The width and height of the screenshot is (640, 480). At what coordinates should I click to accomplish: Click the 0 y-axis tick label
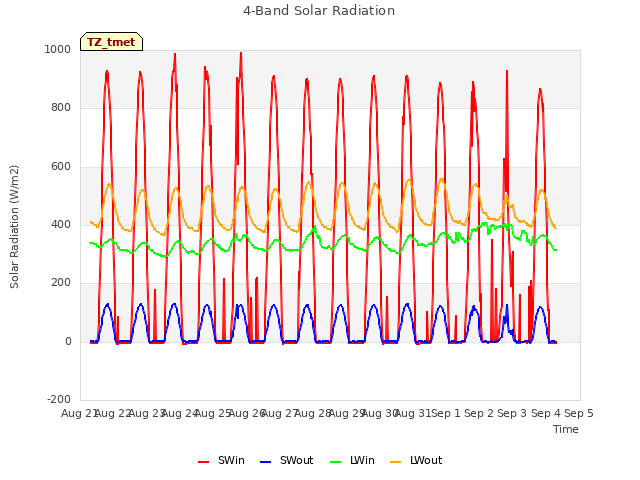click(68, 341)
